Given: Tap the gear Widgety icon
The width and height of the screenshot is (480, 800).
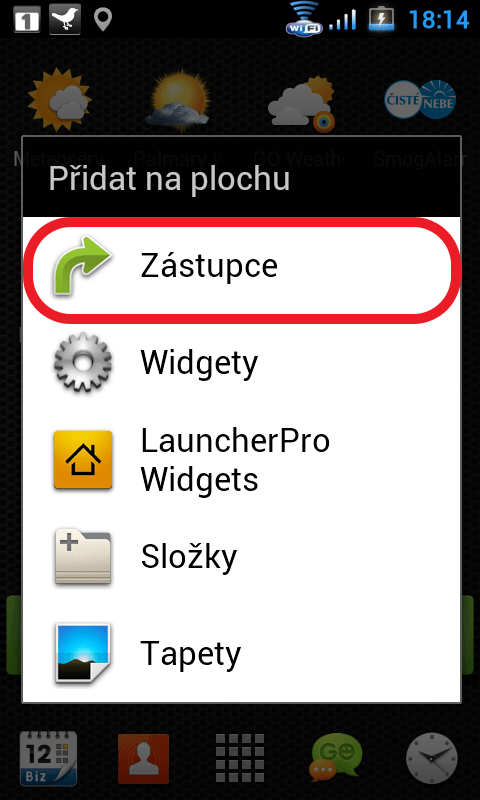Looking at the screenshot, I should coord(83,362).
